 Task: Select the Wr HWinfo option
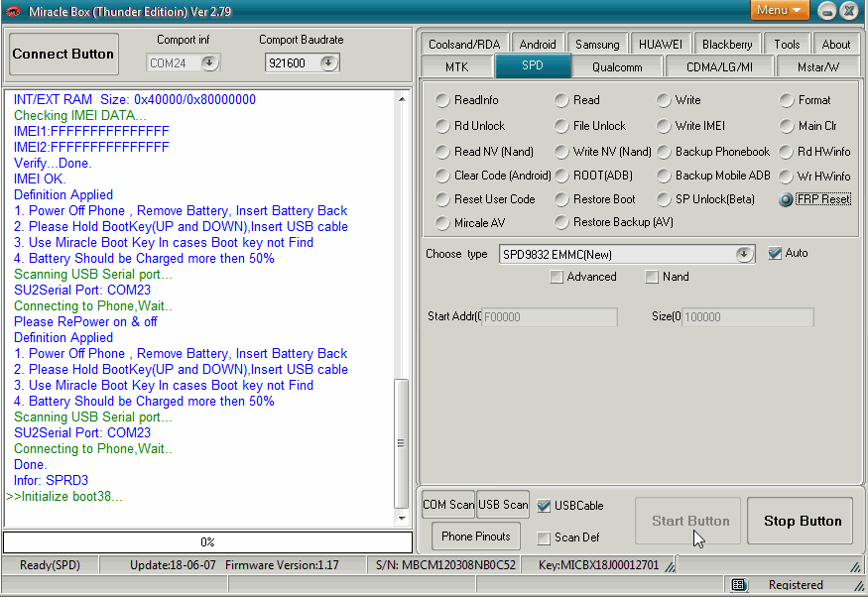[x=786, y=177]
